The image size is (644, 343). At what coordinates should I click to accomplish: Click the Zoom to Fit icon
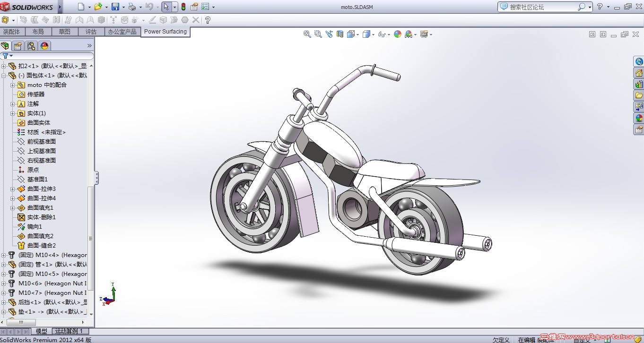coord(307,34)
